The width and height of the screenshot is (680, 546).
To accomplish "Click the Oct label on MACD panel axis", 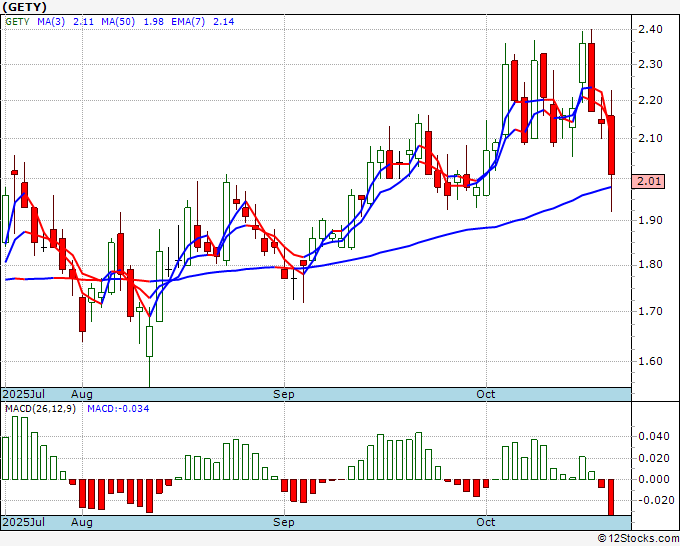I will [x=485, y=522].
